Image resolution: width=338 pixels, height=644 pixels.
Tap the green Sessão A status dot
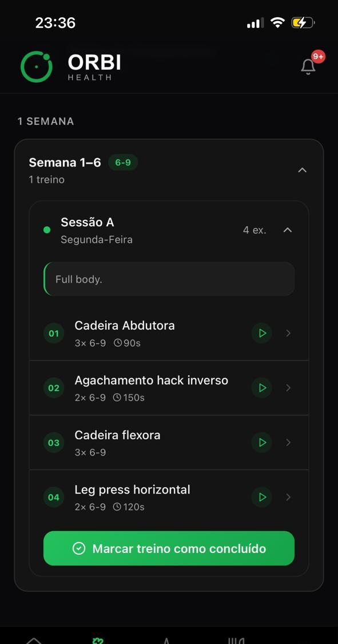tap(47, 230)
